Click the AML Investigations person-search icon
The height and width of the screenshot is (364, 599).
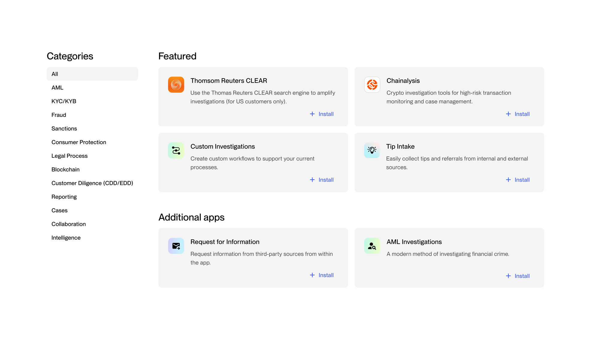point(372,246)
